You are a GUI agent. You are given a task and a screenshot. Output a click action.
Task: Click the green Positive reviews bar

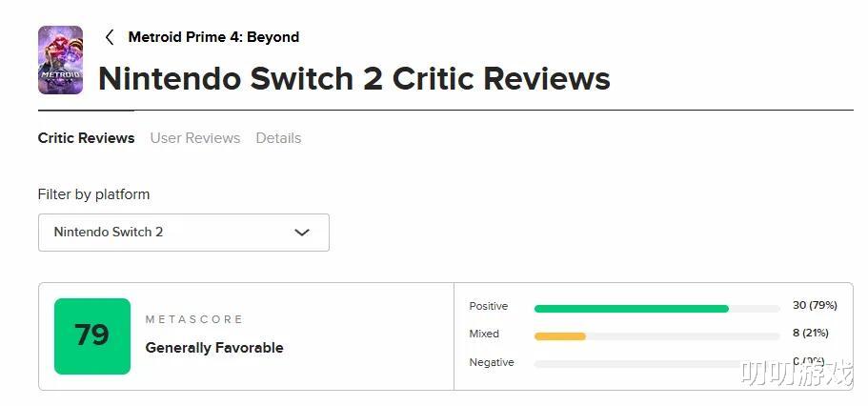pyautogui.click(x=631, y=309)
